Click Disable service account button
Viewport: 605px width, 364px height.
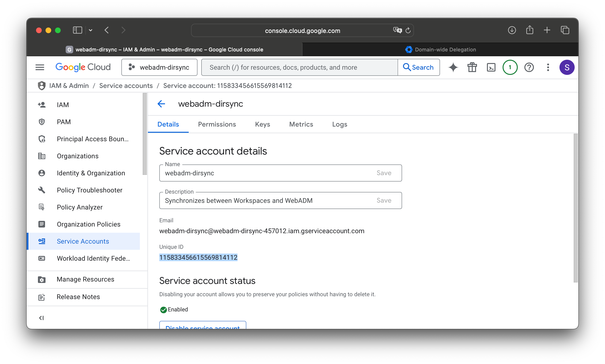point(203,325)
